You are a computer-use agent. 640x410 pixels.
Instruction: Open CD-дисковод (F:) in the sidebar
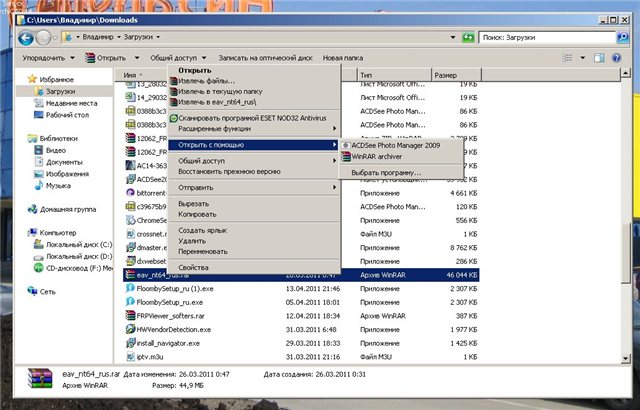tap(79, 268)
